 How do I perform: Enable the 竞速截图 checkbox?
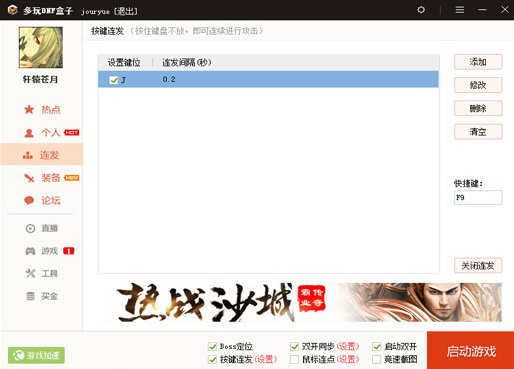point(377,359)
